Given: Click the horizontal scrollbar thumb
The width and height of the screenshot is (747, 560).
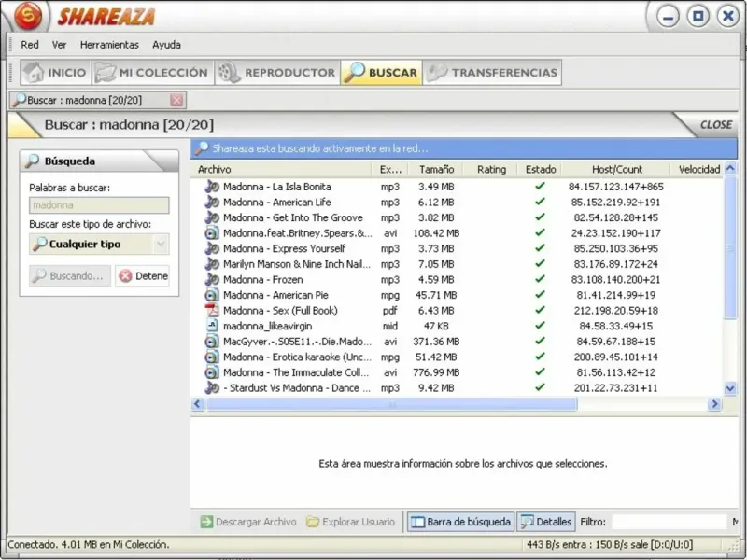Looking at the screenshot, I should [x=391, y=404].
